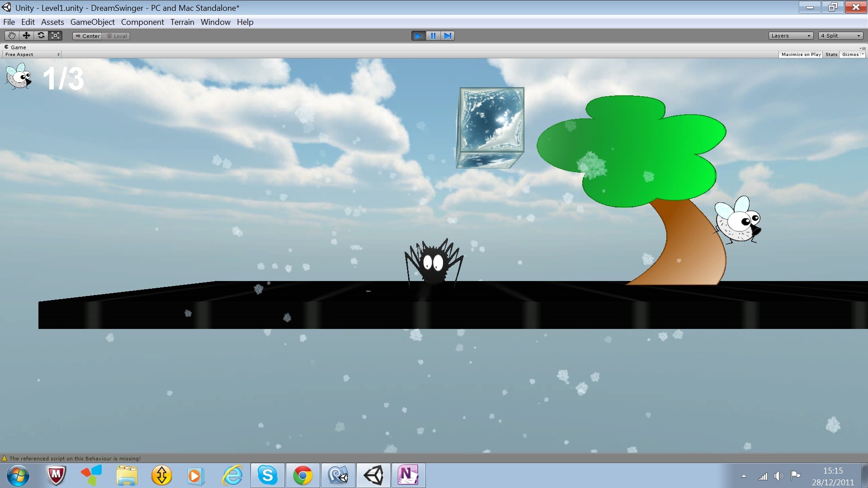868x488 pixels.
Task: Open Windows Media Player from taskbar
Action: click(196, 475)
